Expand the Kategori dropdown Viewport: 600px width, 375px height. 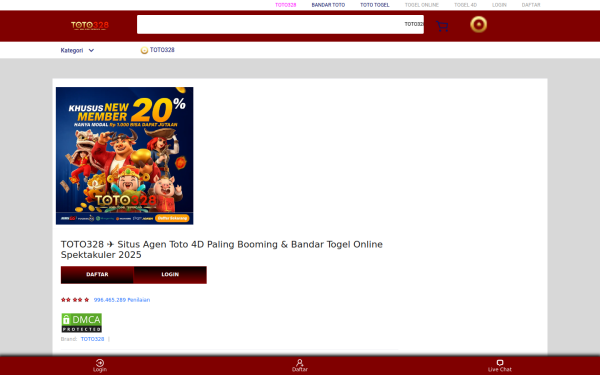click(x=77, y=50)
